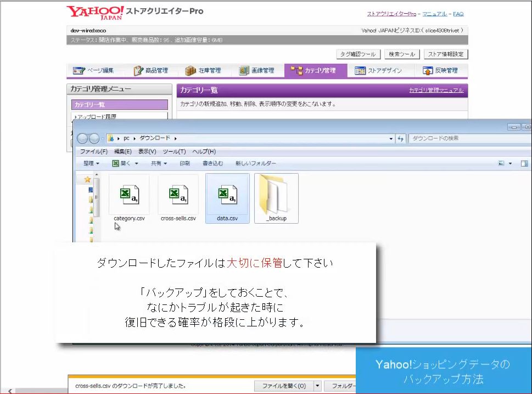Select the category.csv file icon
The image size is (532, 394).
coord(129,195)
